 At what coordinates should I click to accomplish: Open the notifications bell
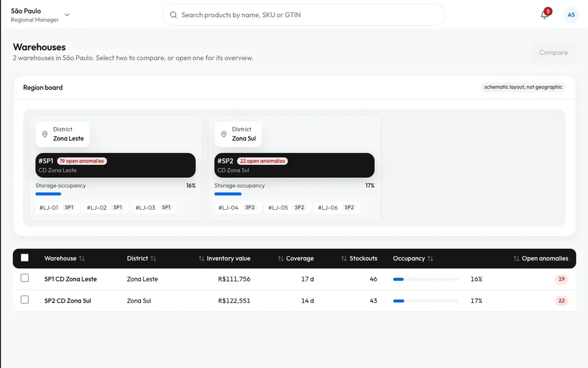[x=545, y=15]
